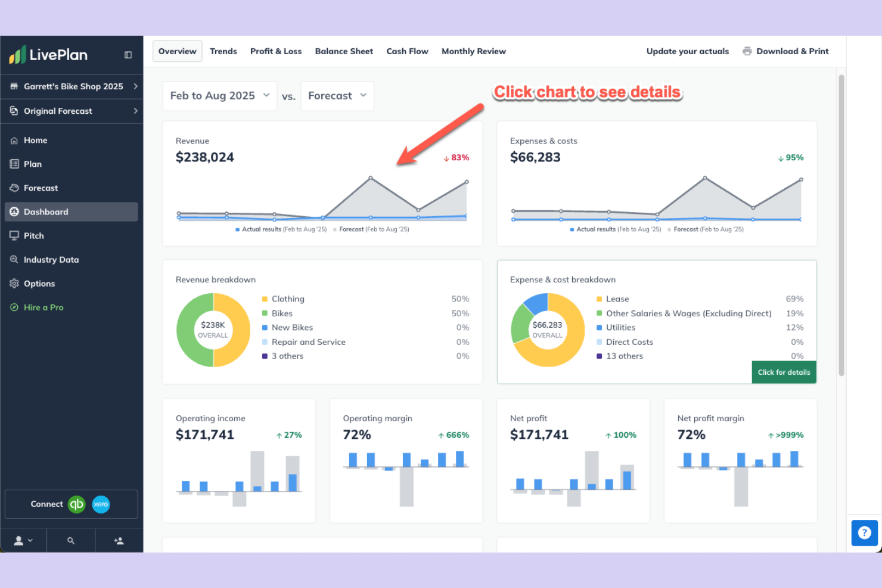The image size is (882, 588).
Task: Go to the Pitch page
Action: click(34, 235)
